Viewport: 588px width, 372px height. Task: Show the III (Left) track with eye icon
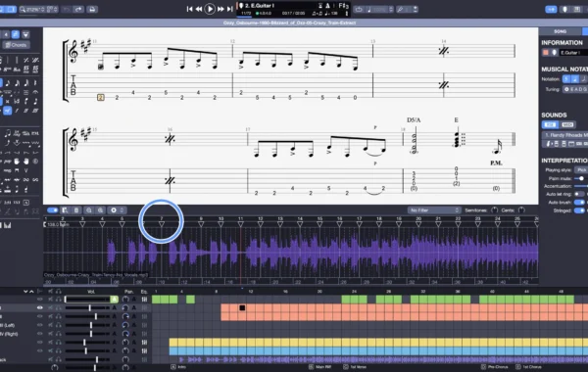pos(40,325)
